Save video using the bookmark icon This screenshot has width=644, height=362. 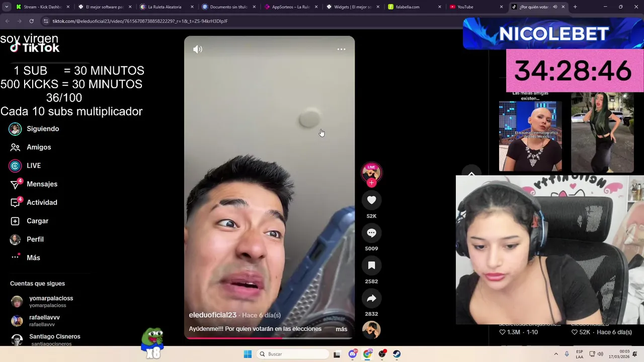(371, 265)
